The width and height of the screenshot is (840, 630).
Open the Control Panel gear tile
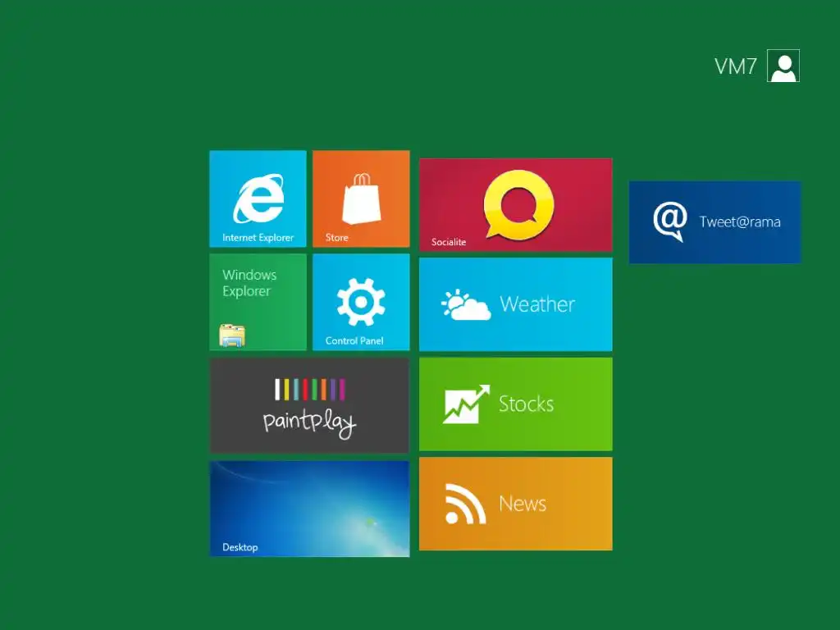[361, 302]
